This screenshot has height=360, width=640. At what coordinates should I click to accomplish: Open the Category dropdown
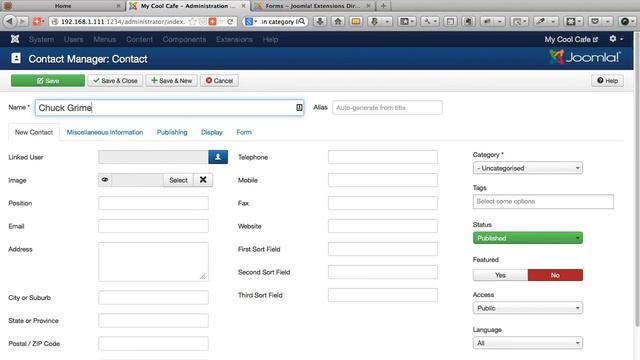(528, 168)
